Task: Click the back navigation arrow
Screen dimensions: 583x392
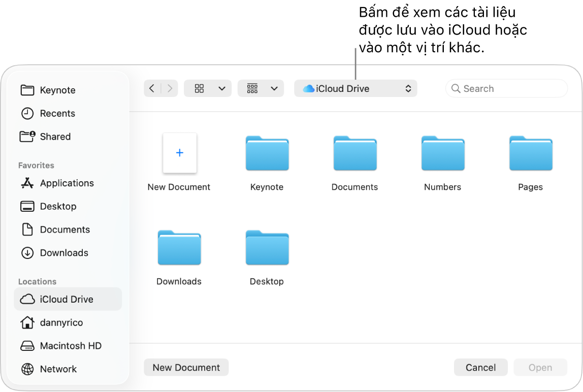Action: point(151,88)
